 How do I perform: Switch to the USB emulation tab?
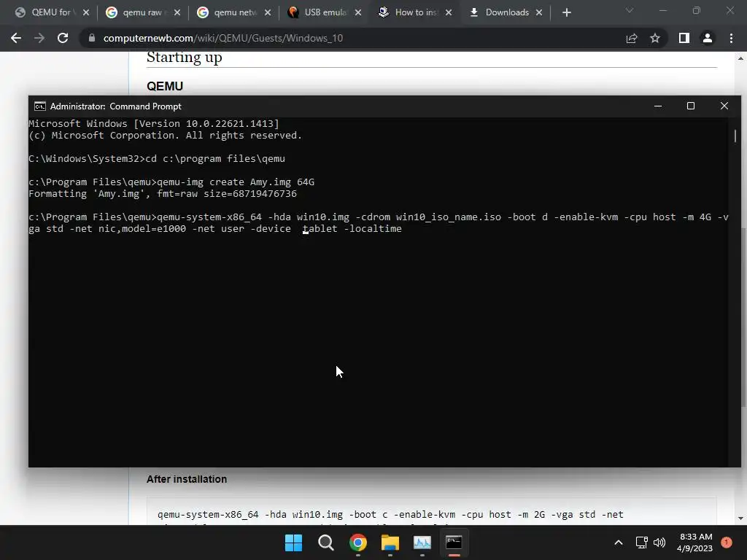[324, 12]
